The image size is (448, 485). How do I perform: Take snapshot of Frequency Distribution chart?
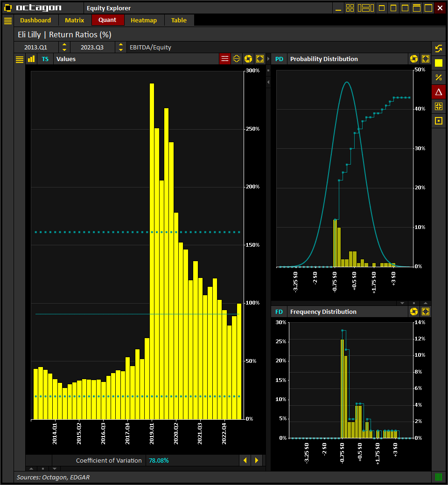pyautogui.click(x=414, y=312)
